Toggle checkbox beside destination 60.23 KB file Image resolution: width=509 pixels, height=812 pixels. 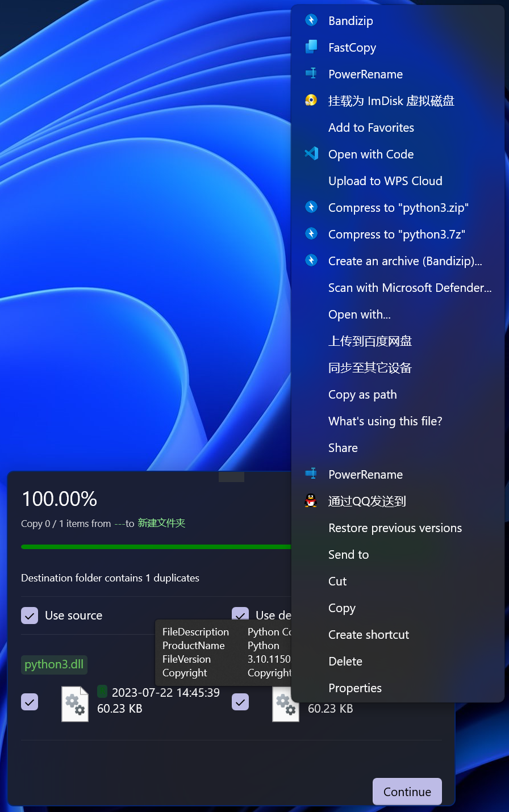[240, 702]
